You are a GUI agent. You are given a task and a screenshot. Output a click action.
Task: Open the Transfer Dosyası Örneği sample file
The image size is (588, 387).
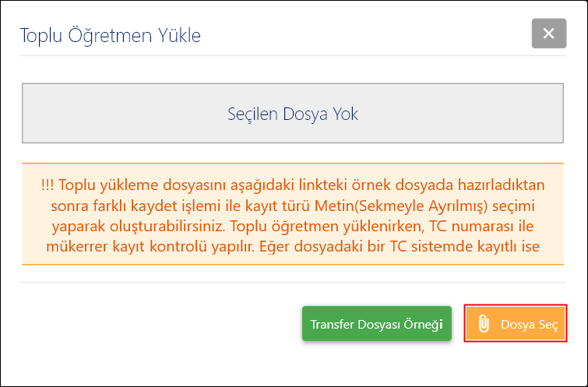376,324
